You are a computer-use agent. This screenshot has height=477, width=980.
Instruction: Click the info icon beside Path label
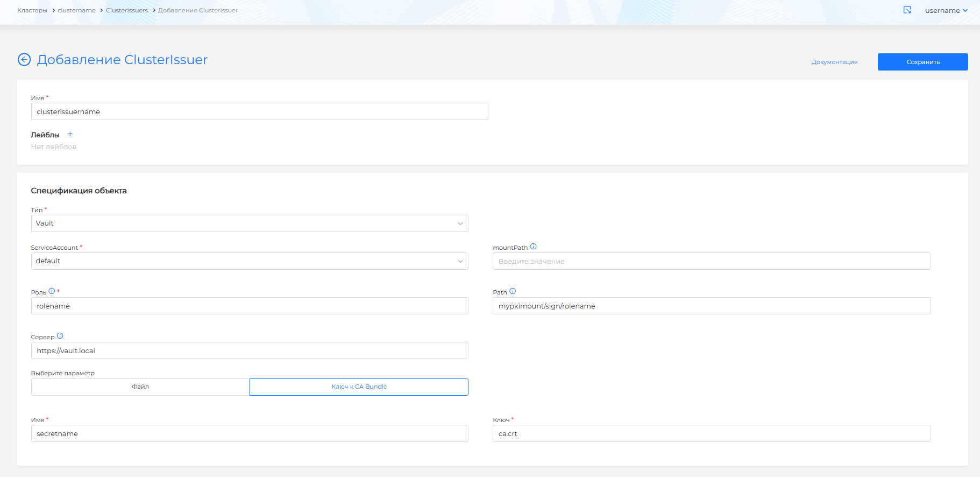(513, 291)
